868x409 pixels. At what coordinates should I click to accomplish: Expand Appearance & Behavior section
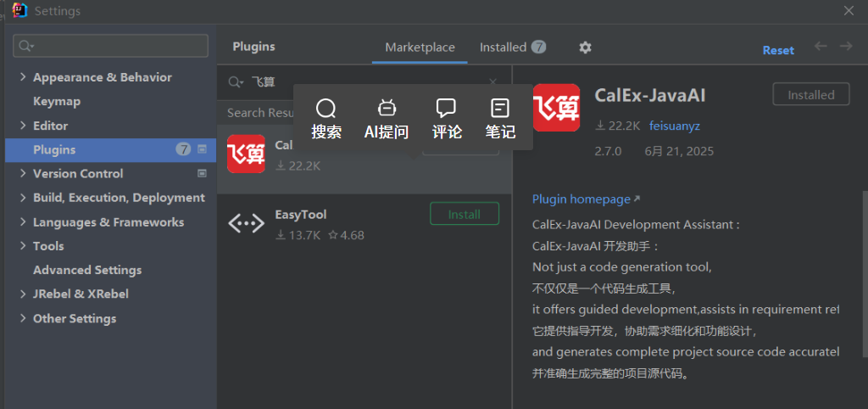(x=23, y=77)
